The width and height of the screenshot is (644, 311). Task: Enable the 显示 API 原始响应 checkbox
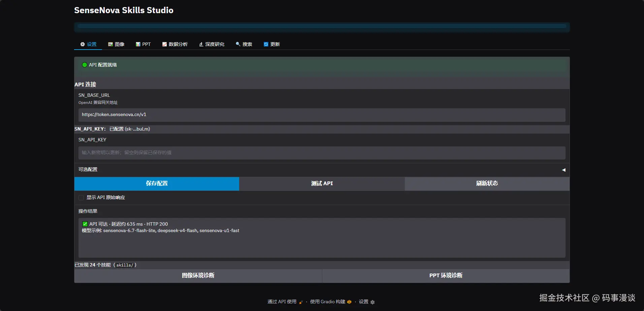click(x=81, y=198)
